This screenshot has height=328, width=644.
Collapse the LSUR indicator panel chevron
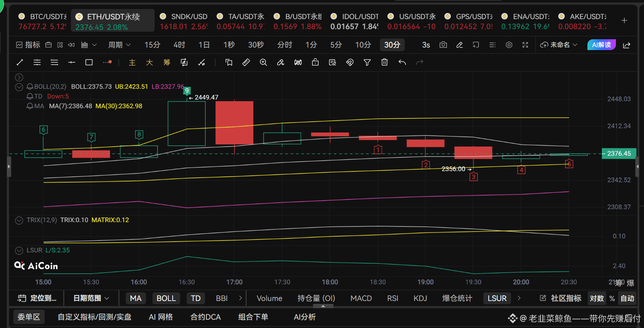tap(19, 250)
